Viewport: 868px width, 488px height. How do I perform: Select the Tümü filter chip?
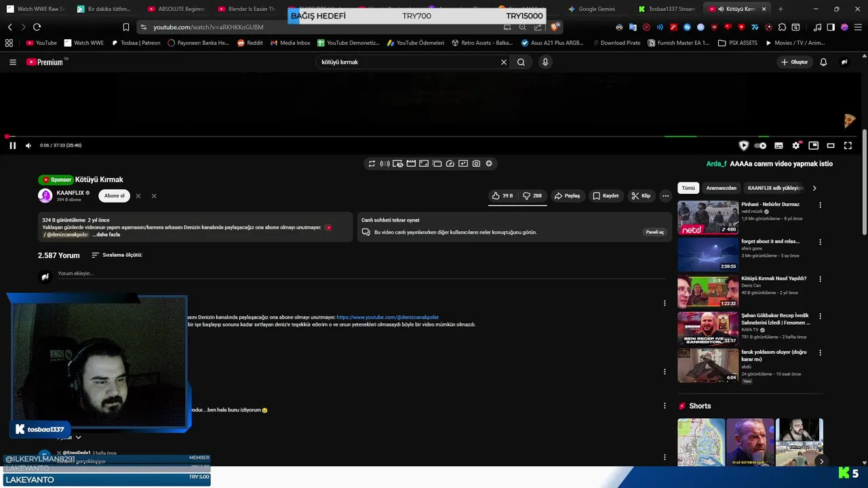coord(688,188)
